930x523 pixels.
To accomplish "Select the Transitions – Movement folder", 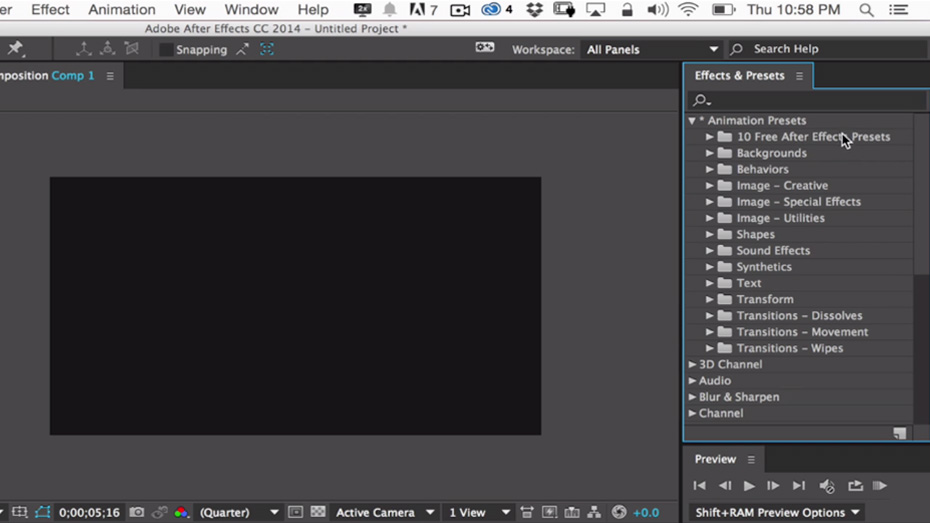I will (799, 332).
